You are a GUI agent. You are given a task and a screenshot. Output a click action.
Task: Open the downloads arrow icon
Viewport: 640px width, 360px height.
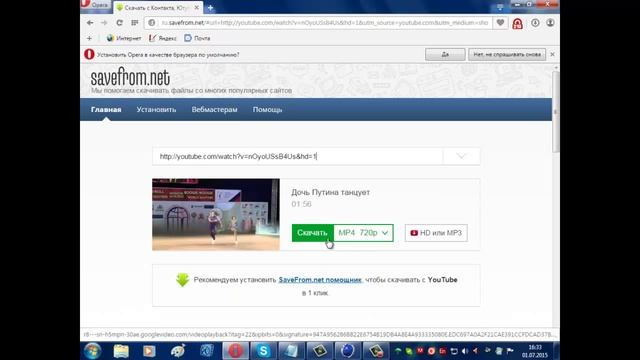click(x=535, y=23)
